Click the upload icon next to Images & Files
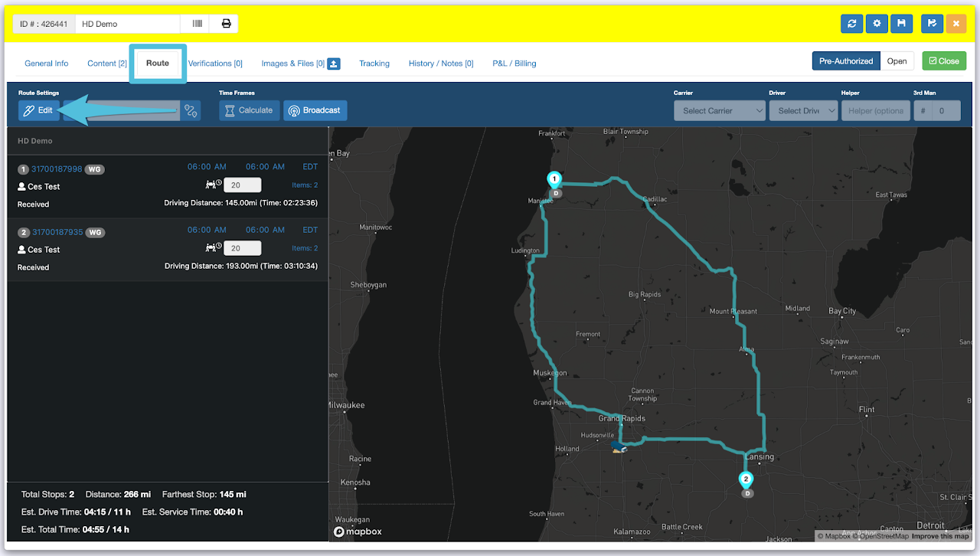This screenshot has height=556, width=980. 334,64
